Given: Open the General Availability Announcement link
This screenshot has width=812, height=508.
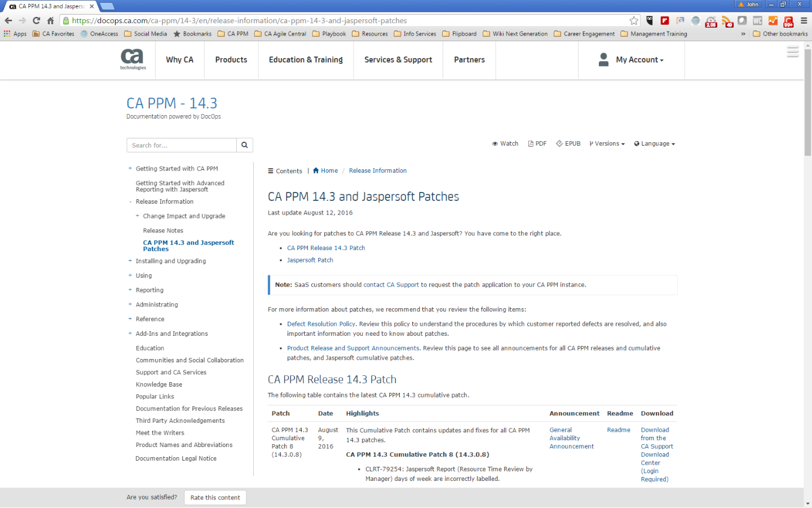Looking at the screenshot, I should coord(572,438).
